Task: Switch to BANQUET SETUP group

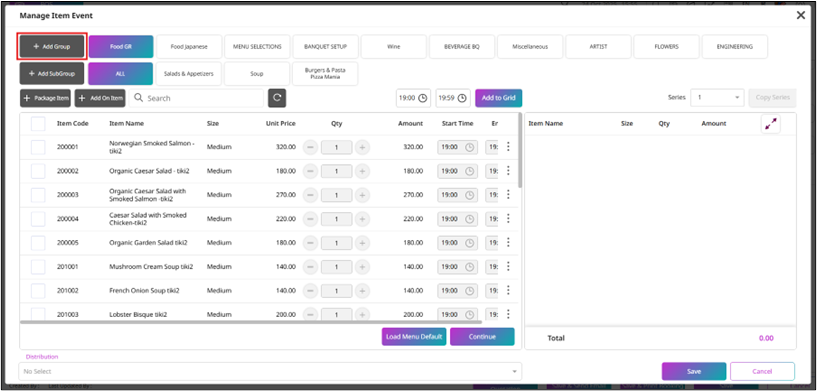Action: click(326, 46)
